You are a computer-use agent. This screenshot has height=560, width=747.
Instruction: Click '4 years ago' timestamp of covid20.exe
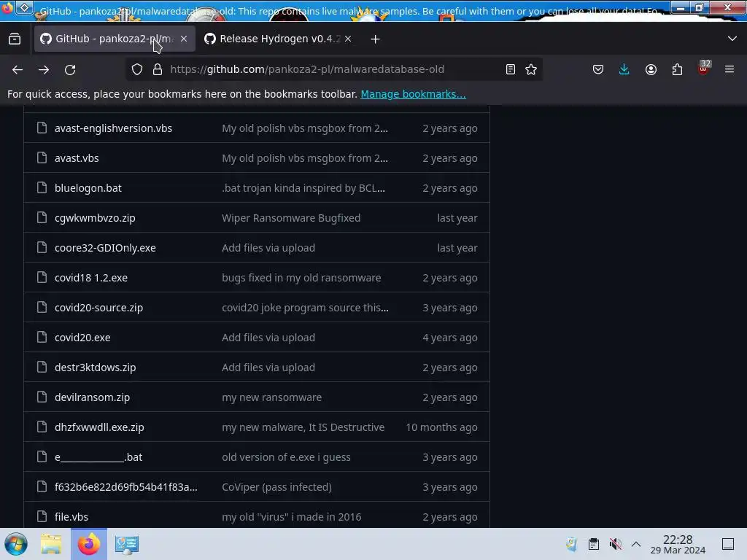[x=449, y=338]
